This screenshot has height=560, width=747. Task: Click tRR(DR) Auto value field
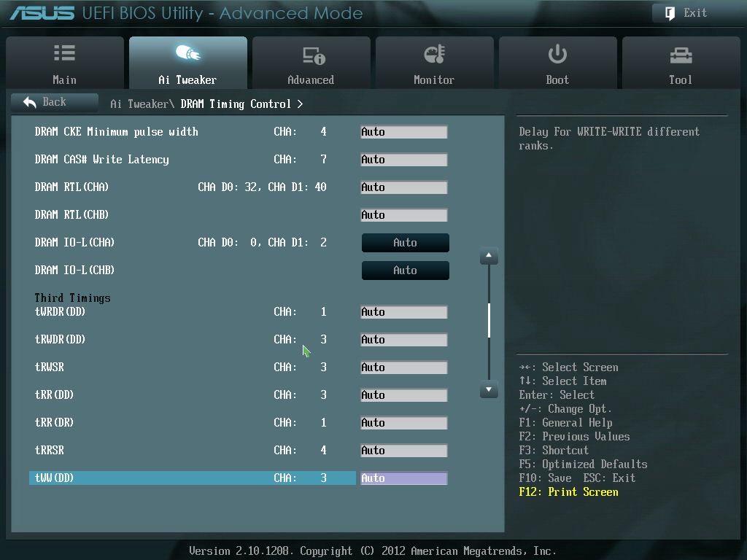click(x=404, y=423)
